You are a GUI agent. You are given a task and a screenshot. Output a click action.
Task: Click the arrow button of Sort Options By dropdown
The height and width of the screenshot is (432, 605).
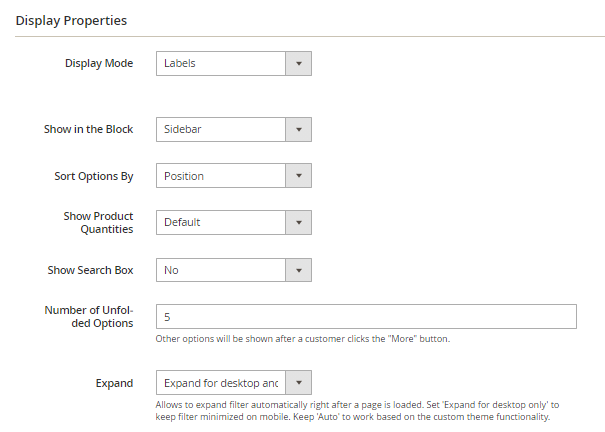[299, 176]
